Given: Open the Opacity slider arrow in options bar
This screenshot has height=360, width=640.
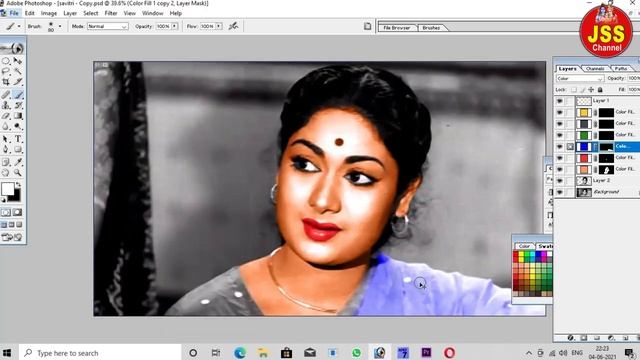Looking at the screenshot, I should click(x=174, y=26).
